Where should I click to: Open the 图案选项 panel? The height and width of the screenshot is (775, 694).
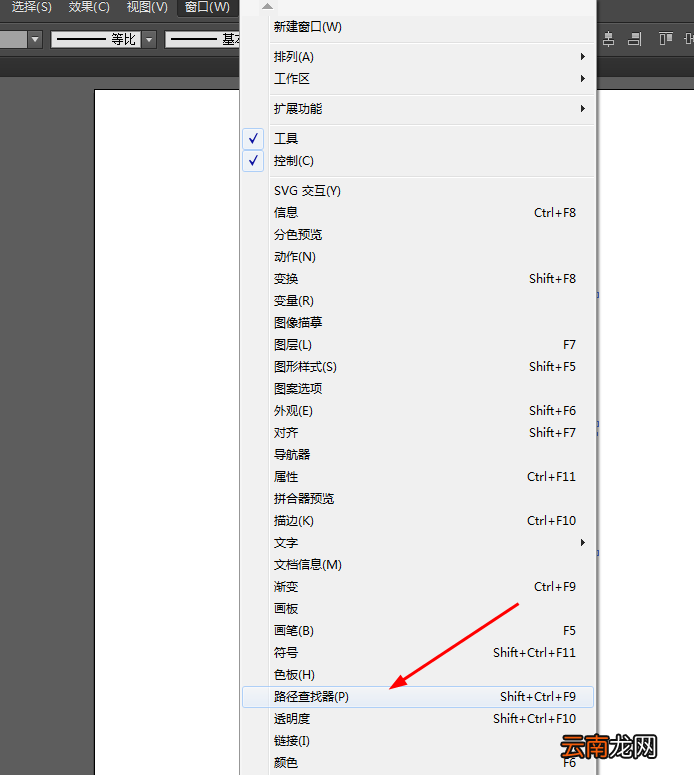pyautogui.click(x=418, y=388)
